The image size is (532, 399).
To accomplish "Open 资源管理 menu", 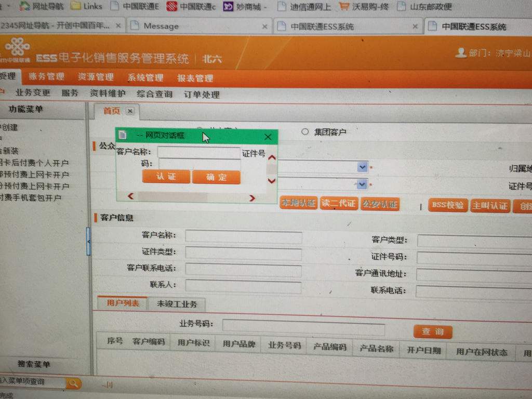I will click(x=96, y=77).
